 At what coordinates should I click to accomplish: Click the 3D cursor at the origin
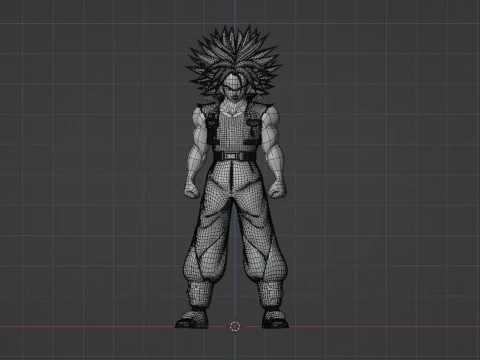(x=235, y=326)
